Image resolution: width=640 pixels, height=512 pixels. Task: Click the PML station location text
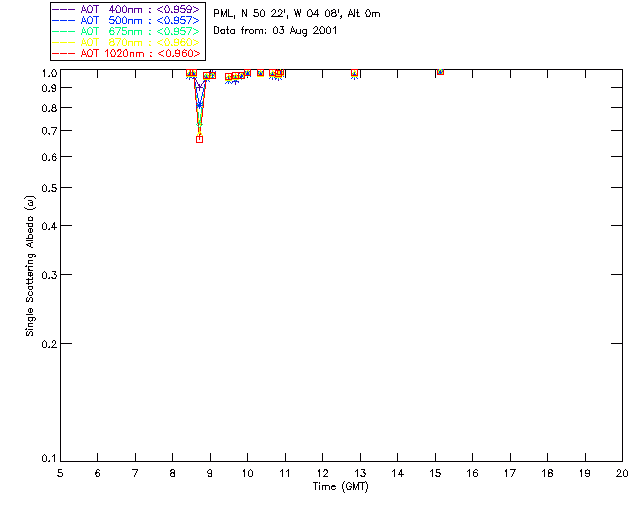(297, 14)
